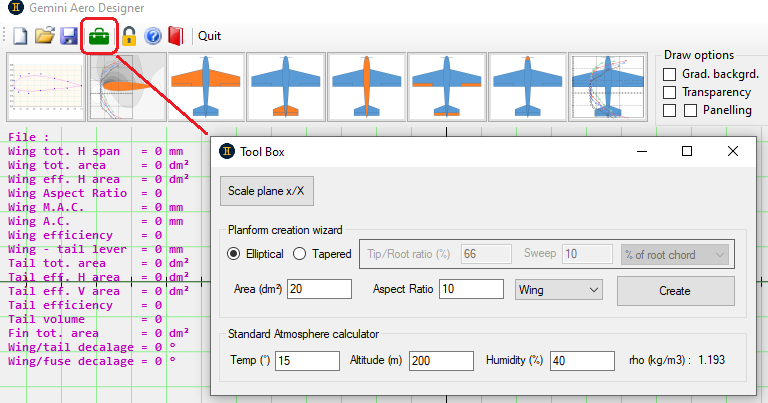Click the 'Wing/tail decalage' readout line
Screen dimensions: 768x403
(x=92, y=347)
